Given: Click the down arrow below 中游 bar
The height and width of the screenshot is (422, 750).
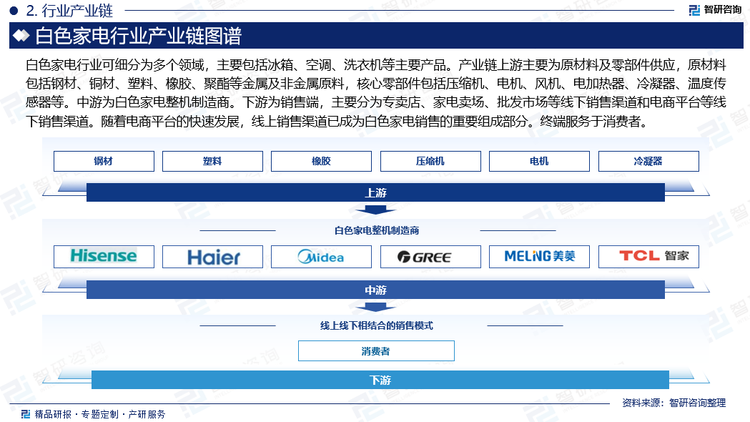Looking at the screenshot, I should (x=375, y=307).
